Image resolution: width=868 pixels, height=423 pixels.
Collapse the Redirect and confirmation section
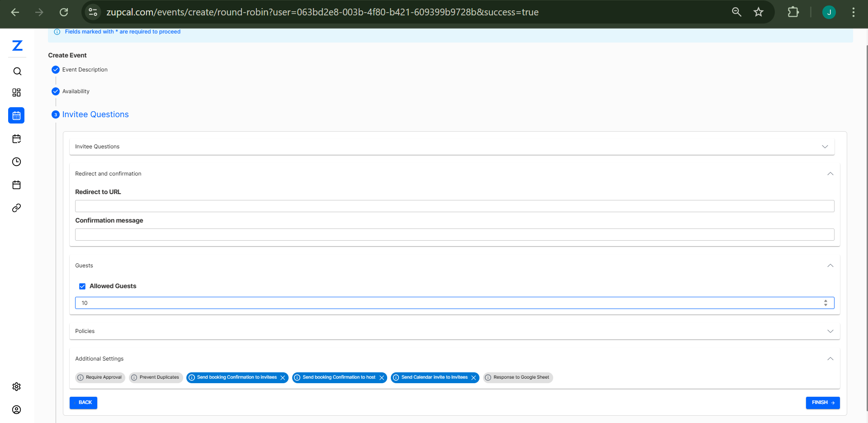(830, 174)
